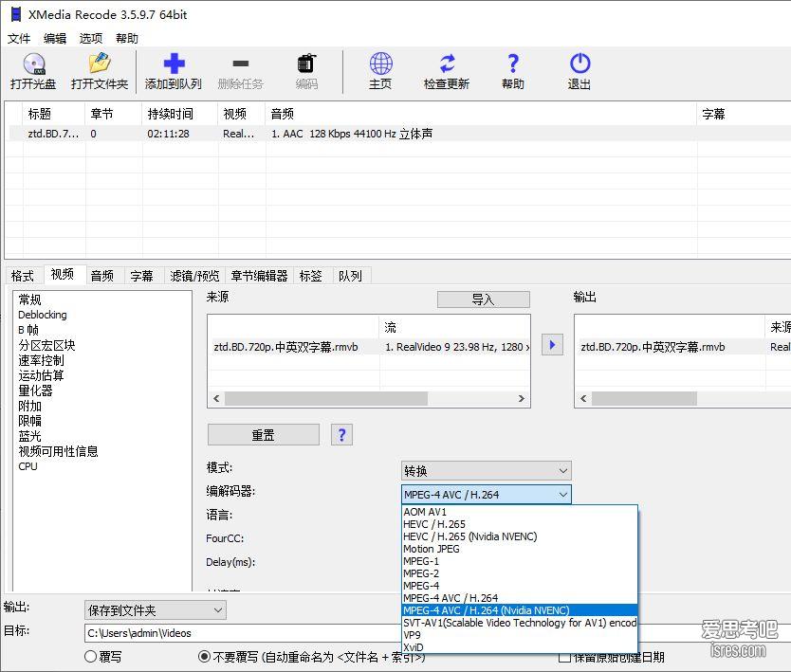
Task: Click the blue arrow between source and output
Action: pos(552,345)
